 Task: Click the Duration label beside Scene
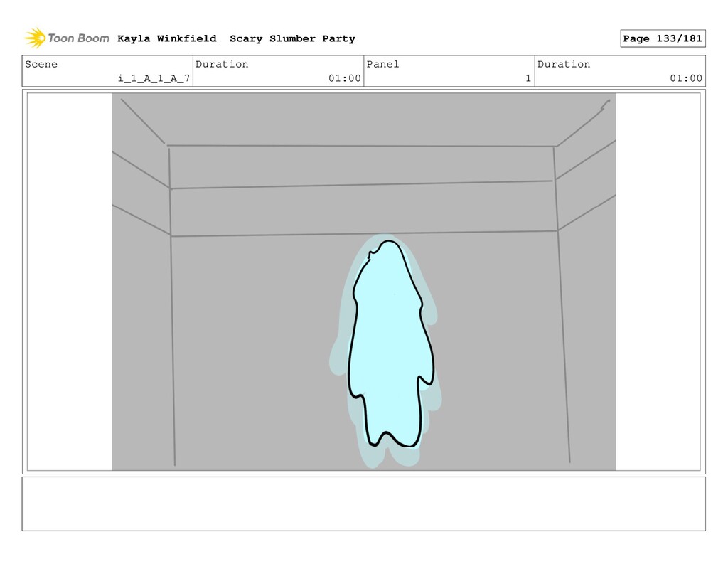click(222, 64)
